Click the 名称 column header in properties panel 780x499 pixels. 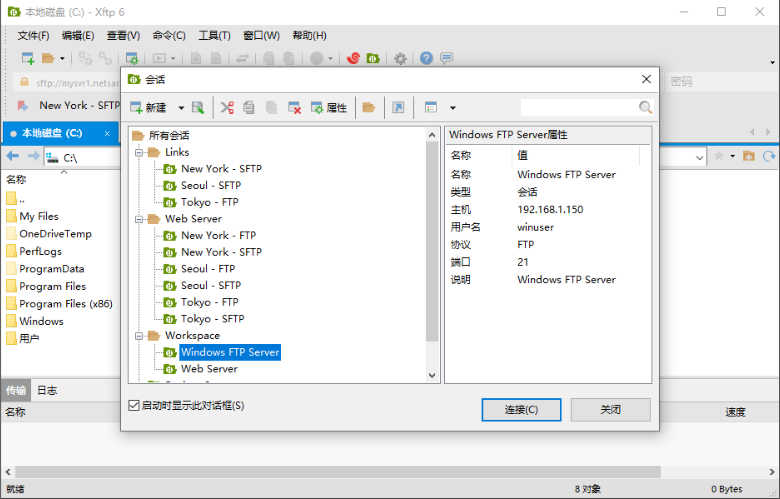(x=460, y=155)
